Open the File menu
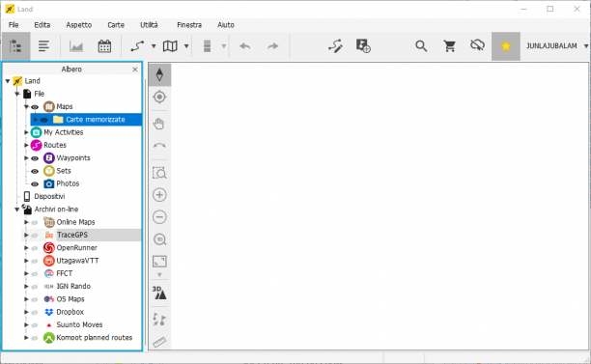 (x=14, y=25)
